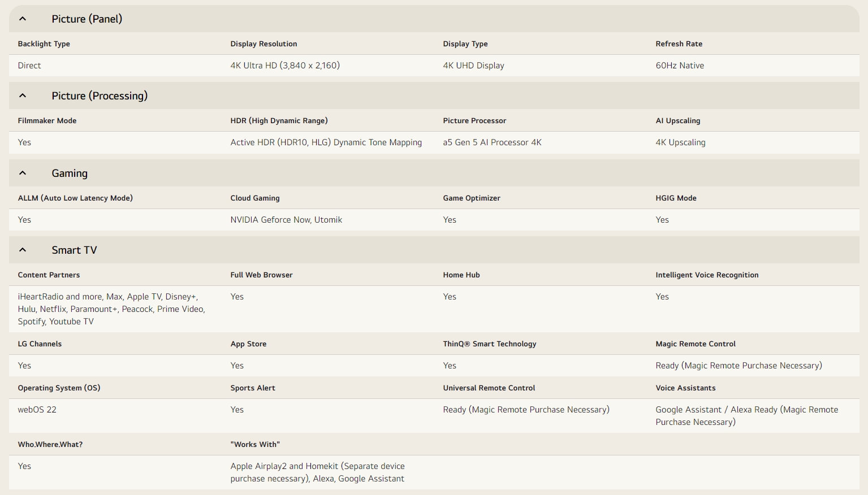
Task: Collapse Picture (Processing) using its chevron arrow
Action: tap(23, 95)
